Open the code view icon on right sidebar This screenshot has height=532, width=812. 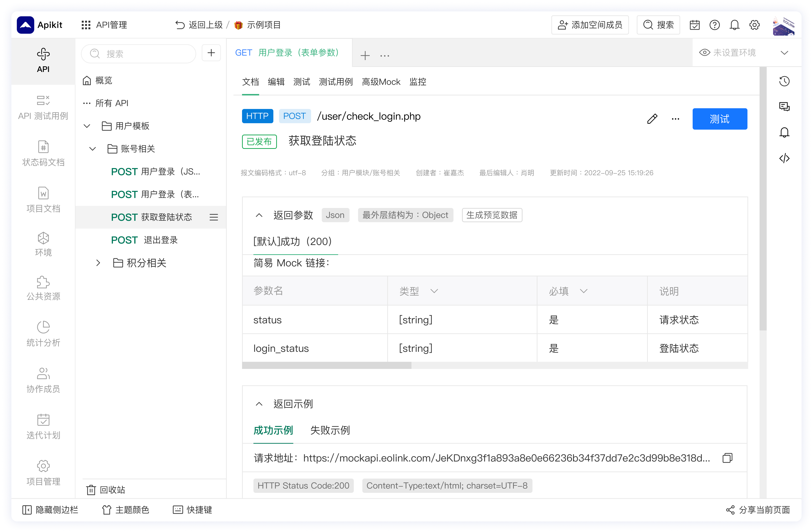[x=784, y=158]
